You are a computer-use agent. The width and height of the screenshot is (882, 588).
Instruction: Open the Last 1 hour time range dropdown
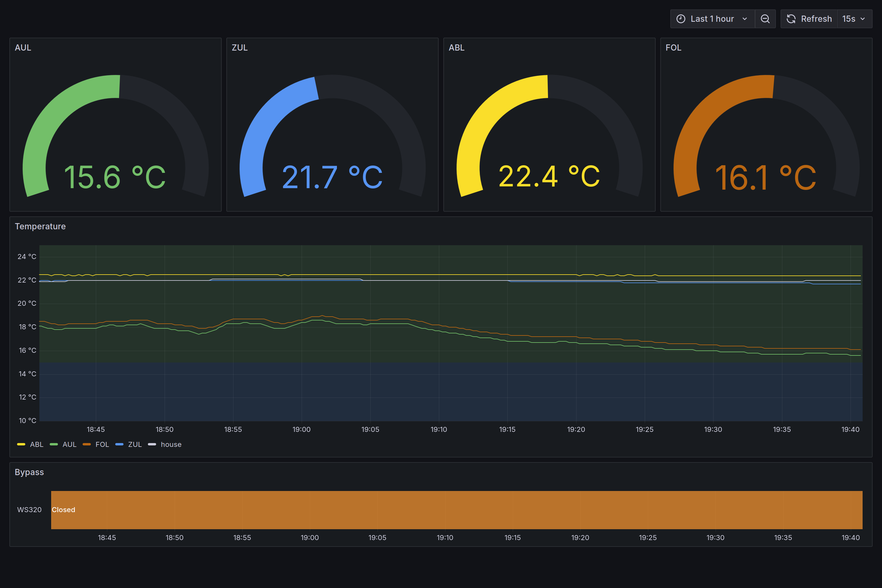click(712, 19)
